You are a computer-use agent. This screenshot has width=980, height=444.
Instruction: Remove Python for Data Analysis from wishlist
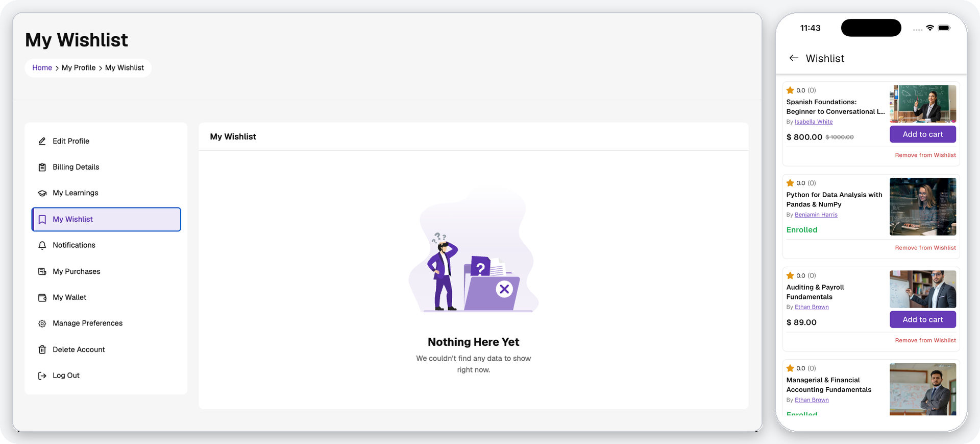pos(925,248)
